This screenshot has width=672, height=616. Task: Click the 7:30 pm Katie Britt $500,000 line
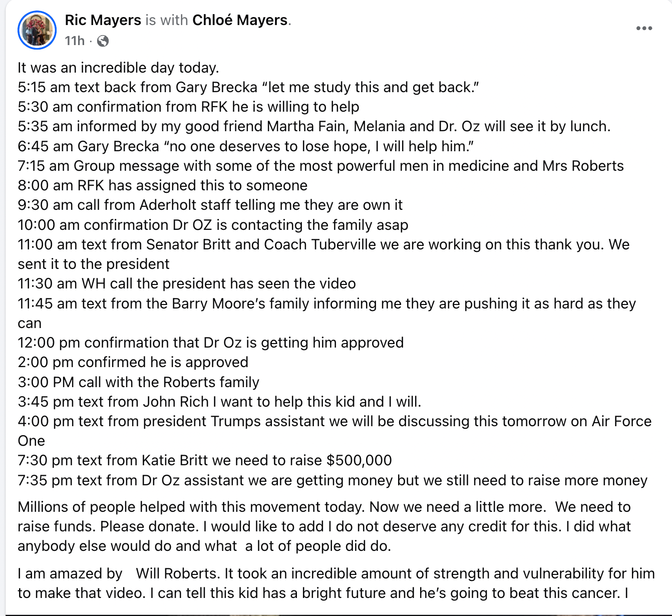point(204,460)
